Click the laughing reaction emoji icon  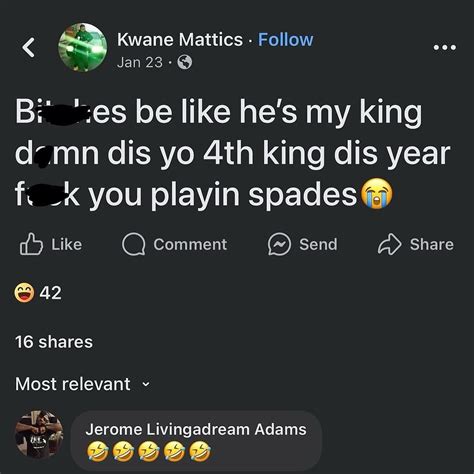[24, 293]
